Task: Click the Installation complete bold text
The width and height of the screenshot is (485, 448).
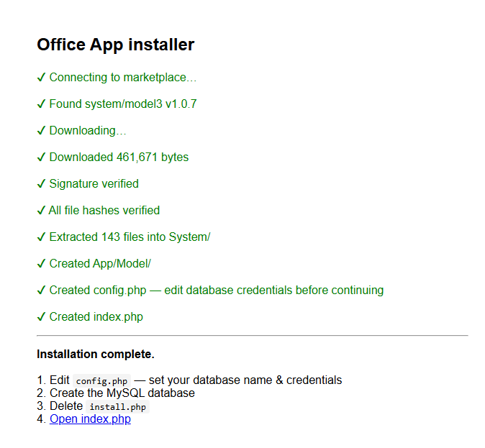Action: (x=95, y=355)
